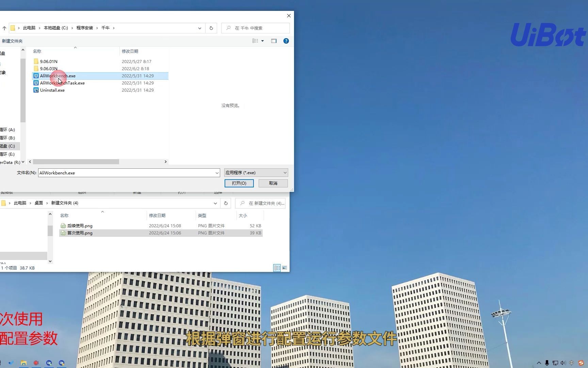Viewport: 588px width, 368px height.
Task: Open Sogou input method tray icon
Action: (x=581, y=363)
